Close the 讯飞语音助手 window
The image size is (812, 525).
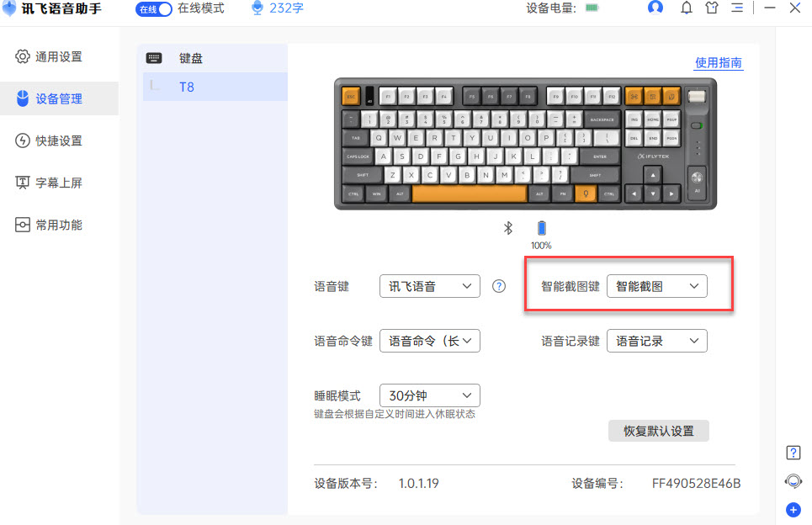[x=795, y=8]
